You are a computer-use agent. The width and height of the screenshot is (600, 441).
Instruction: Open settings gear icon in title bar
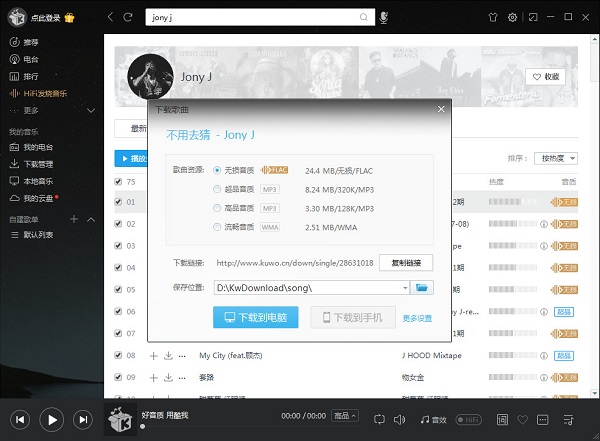coord(513,17)
